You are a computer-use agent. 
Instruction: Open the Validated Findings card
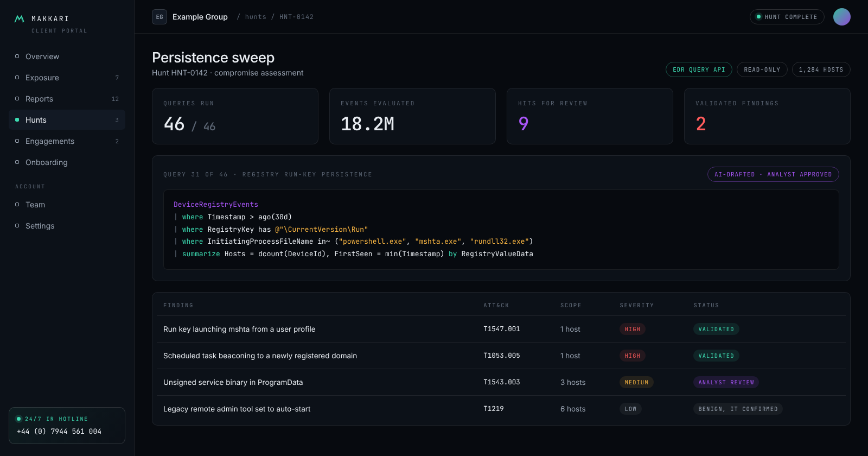pos(767,116)
